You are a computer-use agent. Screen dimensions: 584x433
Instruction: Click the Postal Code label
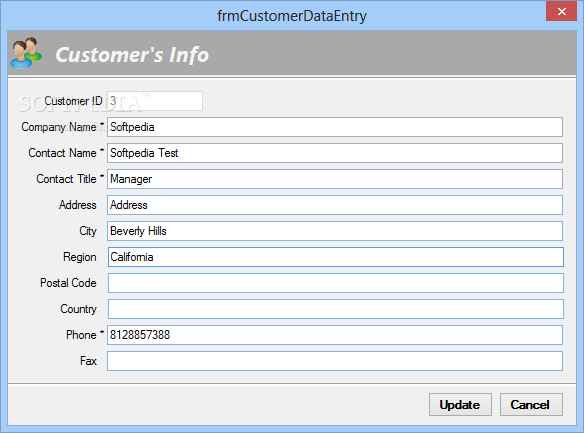point(68,283)
